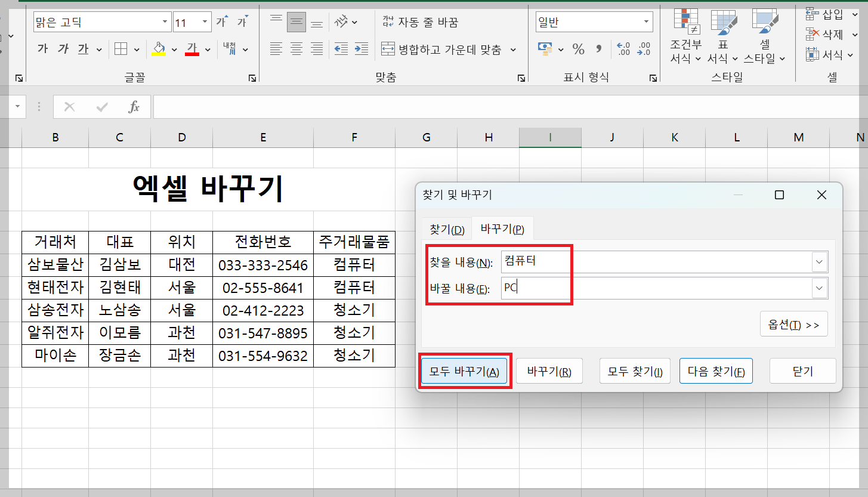The width and height of the screenshot is (868, 497).
Task: Toggle bold formatting on selected cell
Action: pyautogui.click(x=42, y=49)
